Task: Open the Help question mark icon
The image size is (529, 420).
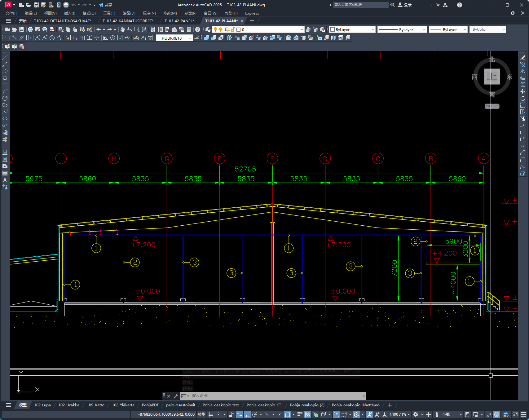Action: (x=198, y=29)
